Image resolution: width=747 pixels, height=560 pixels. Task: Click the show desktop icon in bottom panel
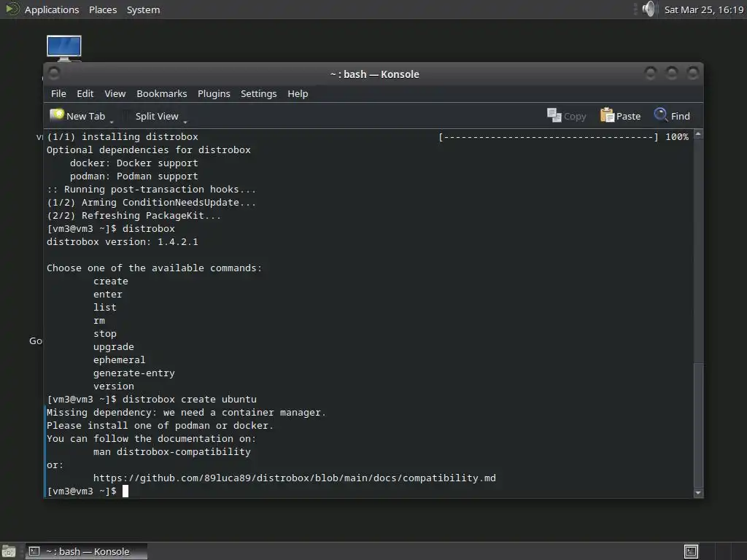(x=9, y=551)
